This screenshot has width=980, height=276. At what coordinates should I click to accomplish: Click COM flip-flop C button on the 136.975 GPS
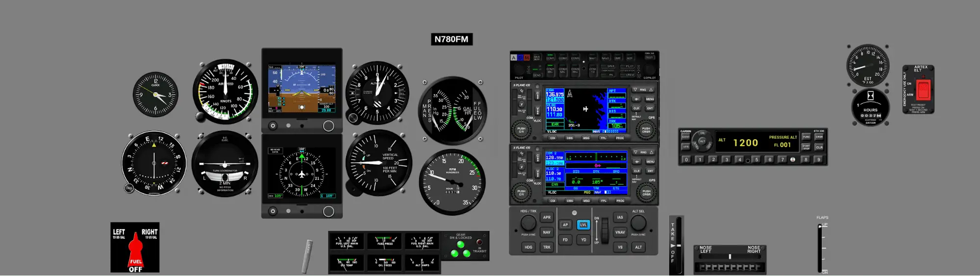(x=537, y=95)
